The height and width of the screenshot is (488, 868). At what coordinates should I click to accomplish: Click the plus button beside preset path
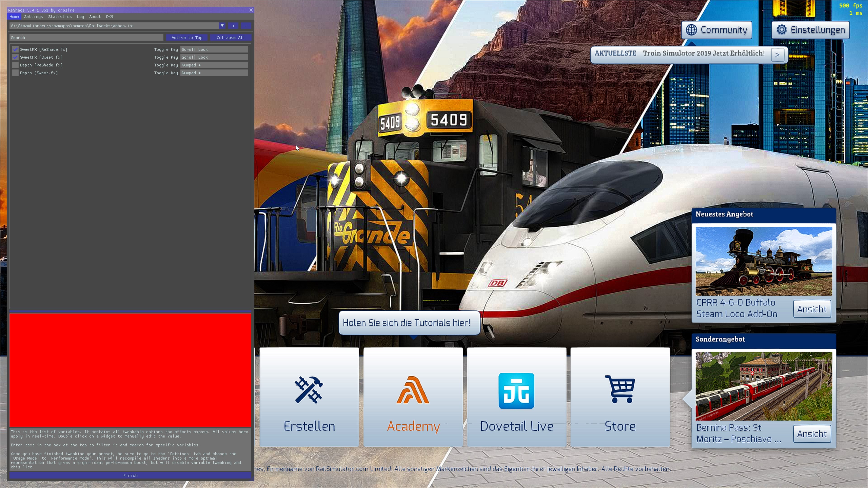coord(233,26)
